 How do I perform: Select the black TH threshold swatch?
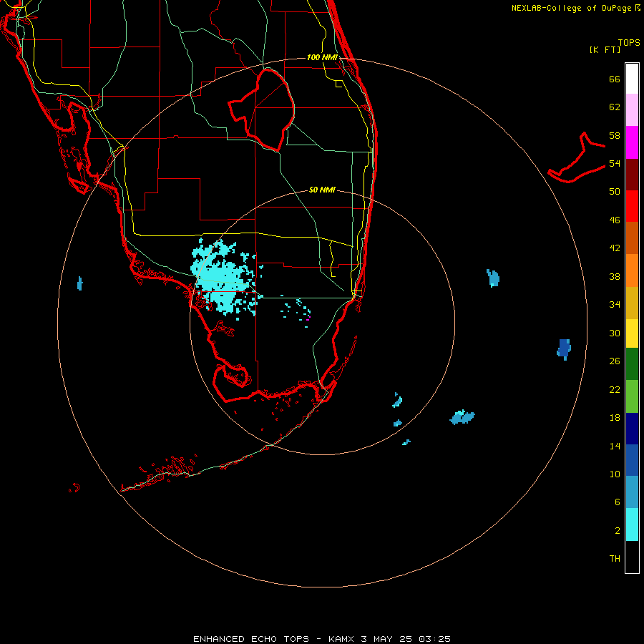point(632,557)
